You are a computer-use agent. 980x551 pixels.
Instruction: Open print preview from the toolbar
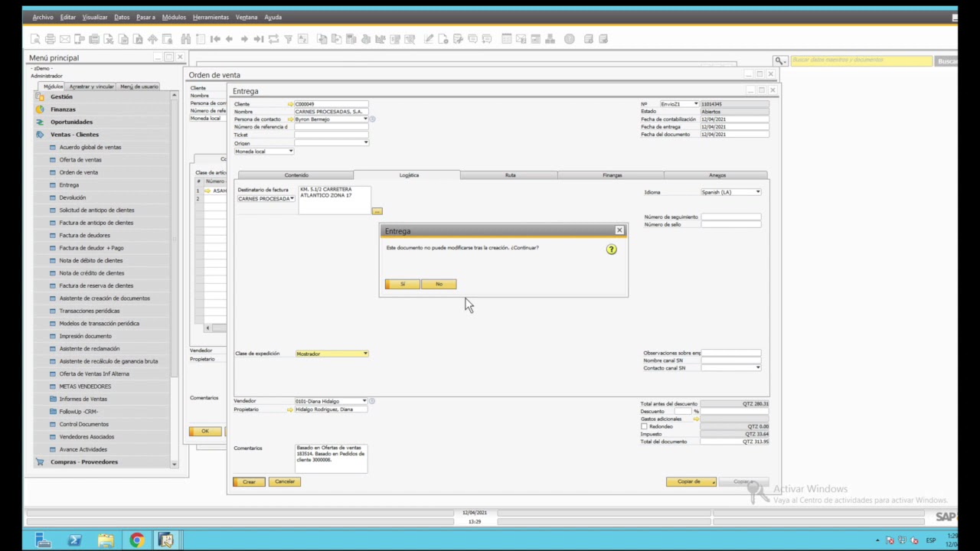[35, 39]
